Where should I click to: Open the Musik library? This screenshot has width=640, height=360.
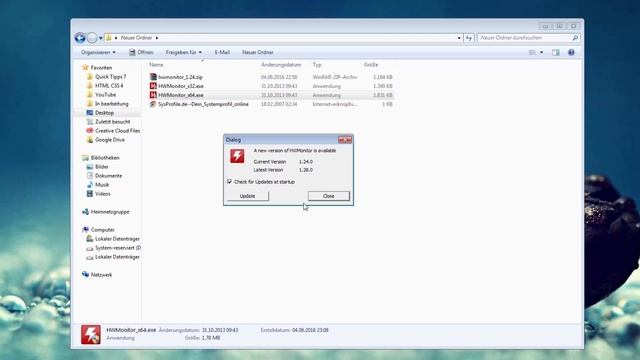click(x=102, y=184)
